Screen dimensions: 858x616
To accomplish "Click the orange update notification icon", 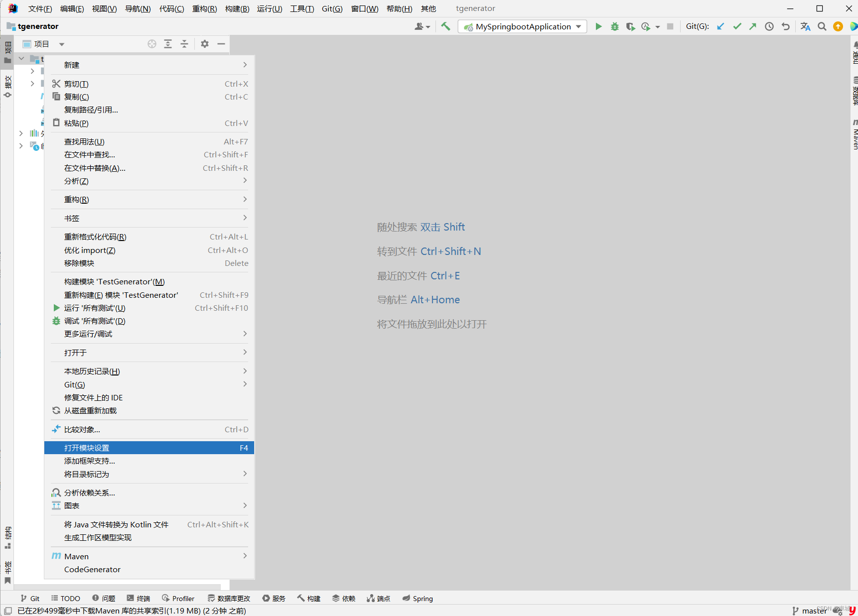I will [x=838, y=26].
